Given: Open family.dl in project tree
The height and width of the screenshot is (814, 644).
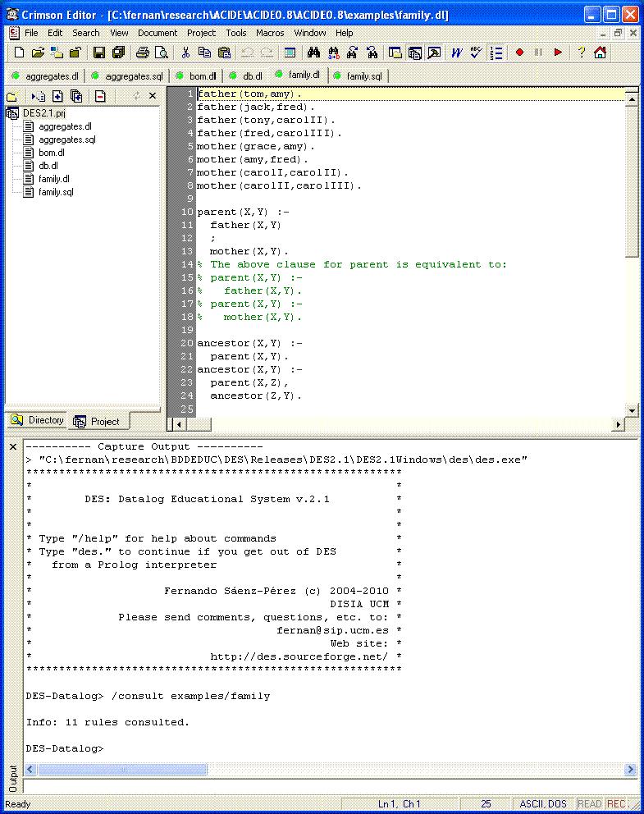Looking at the screenshot, I should (x=54, y=179).
